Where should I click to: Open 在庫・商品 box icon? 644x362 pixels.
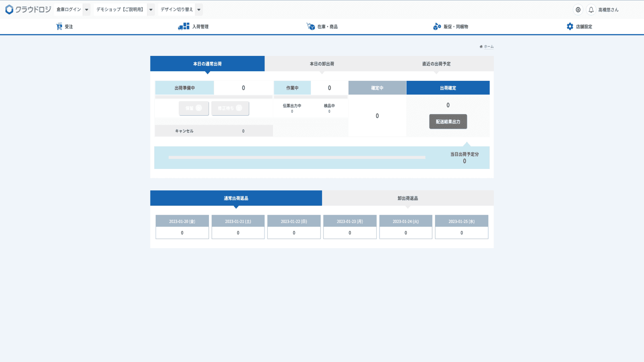tap(311, 27)
